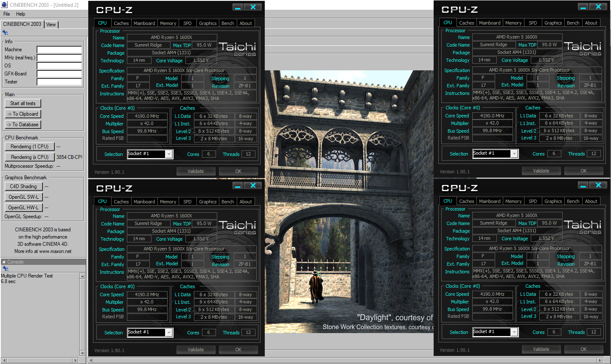
Task: Click Start all tests button
Action: (23, 103)
